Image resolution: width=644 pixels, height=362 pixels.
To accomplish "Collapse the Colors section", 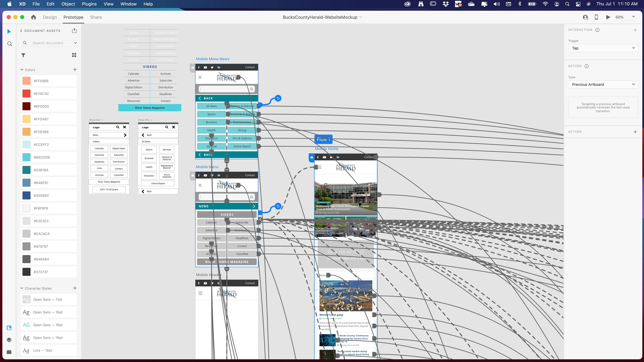I will [22, 70].
